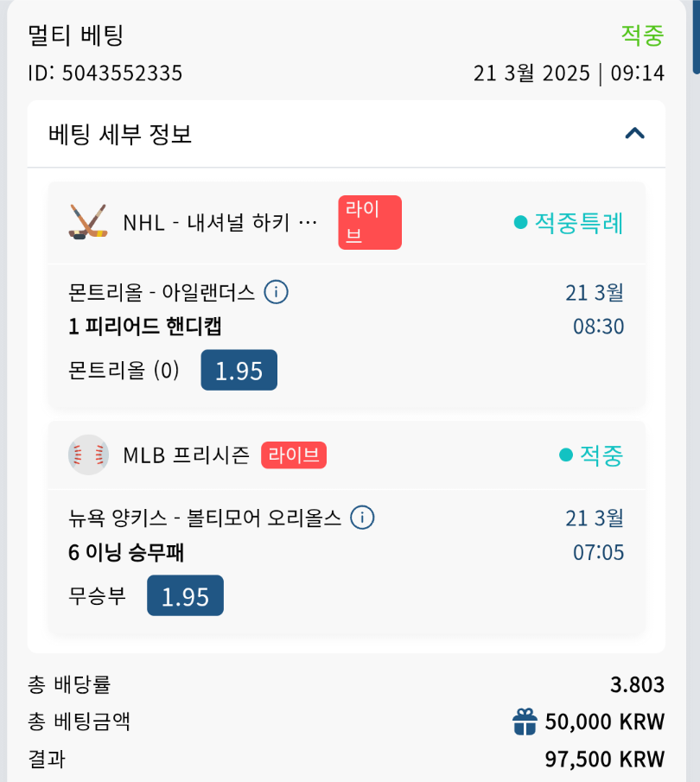The width and height of the screenshot is (700, 782).
Task: Click the green 적중 status at top
Action: point(642,35)
